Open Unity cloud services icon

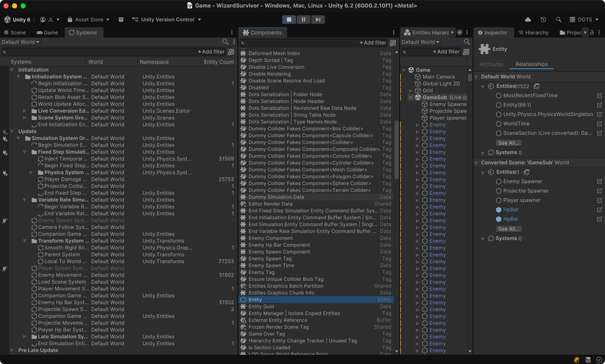coord(528,20)
